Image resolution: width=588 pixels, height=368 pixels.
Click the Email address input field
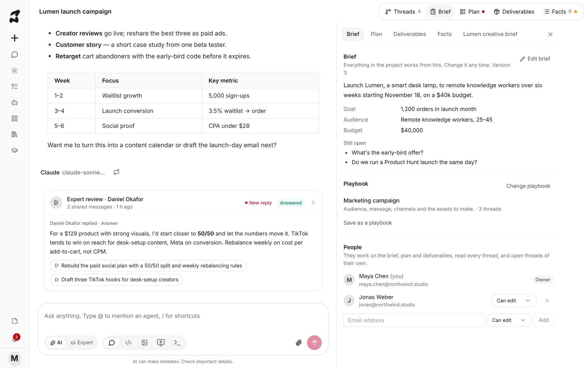pos(414,320)
